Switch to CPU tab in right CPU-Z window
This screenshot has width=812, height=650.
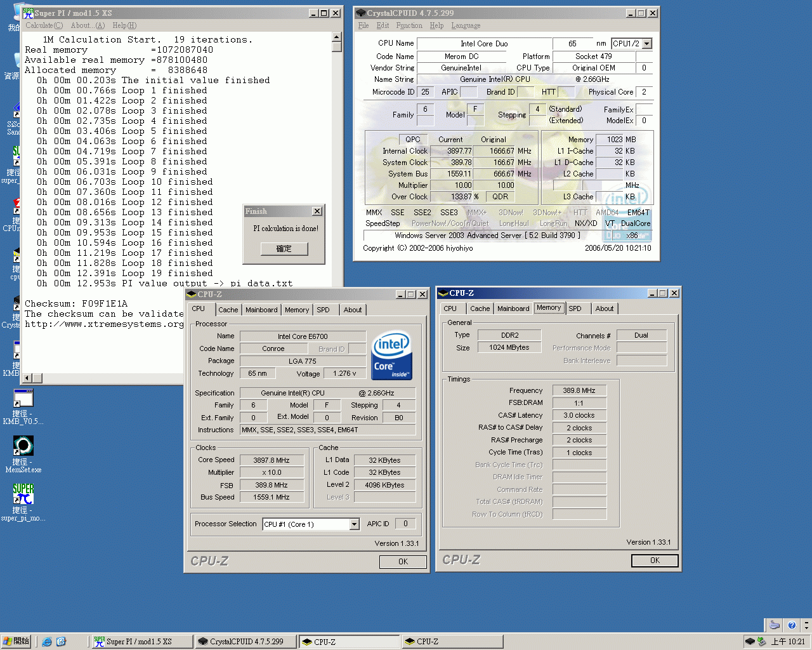point(450,308)
